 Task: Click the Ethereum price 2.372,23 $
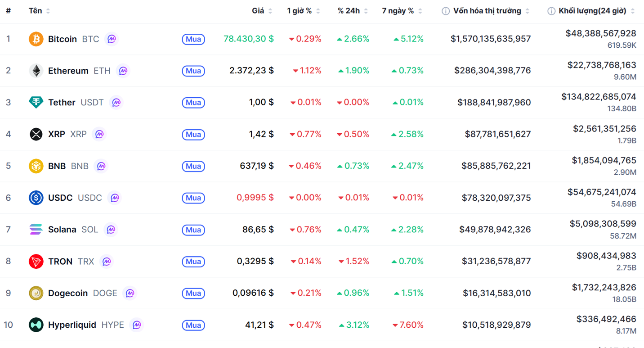click(x=251, y=70)
